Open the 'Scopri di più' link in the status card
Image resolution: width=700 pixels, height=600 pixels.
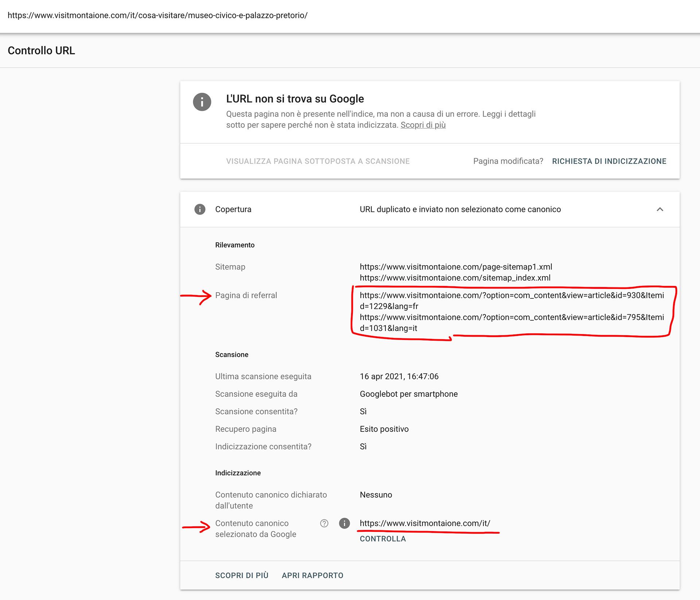[x=423, y=125]
